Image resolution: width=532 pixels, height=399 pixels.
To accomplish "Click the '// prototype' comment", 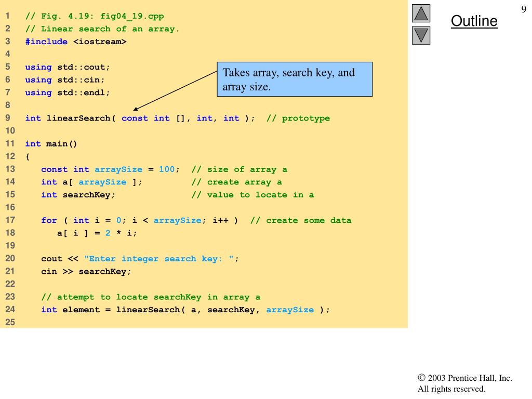I will [x=298, y=118].
